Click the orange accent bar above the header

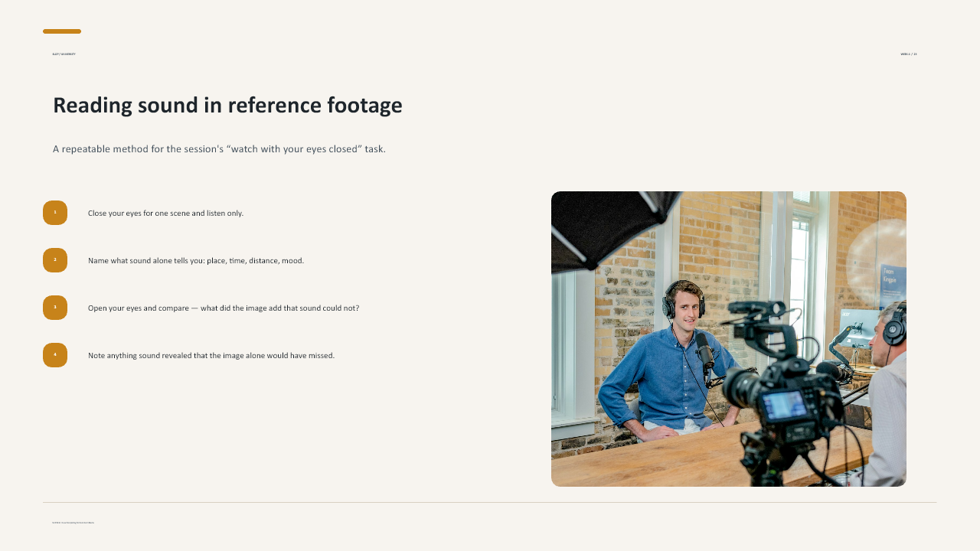62,31
